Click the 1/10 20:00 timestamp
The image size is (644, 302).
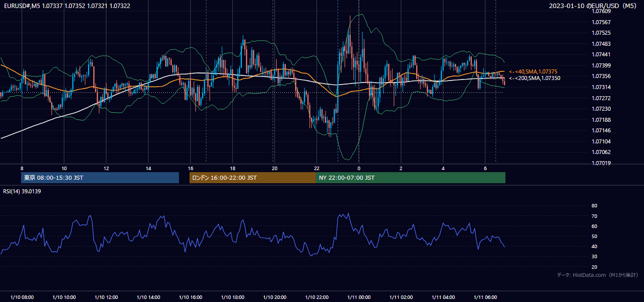275,297
